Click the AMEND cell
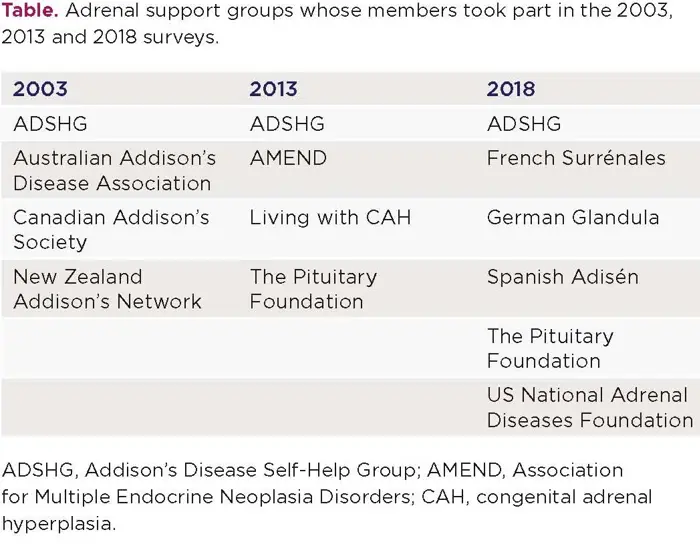Viewport: 700px width, 548px height. [x=288, y=159]
